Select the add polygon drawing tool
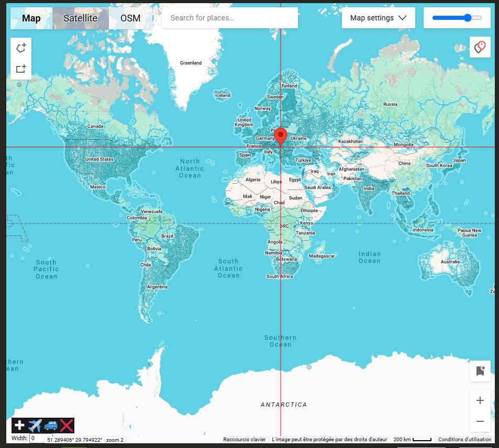The width and height of the screenshot is (499, 448). [x=21, y=48]
